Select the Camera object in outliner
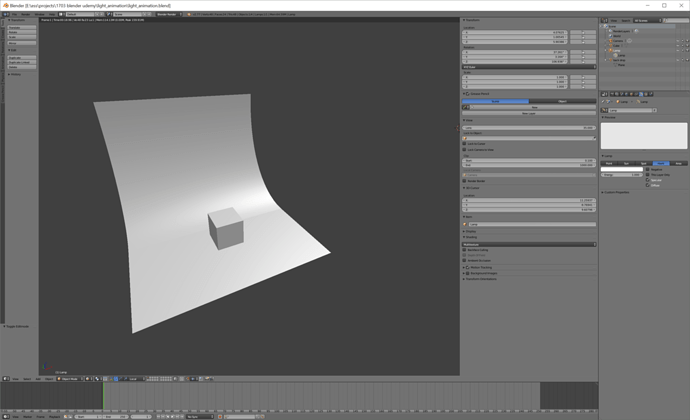The image size is (690, 420). (616, 41)
